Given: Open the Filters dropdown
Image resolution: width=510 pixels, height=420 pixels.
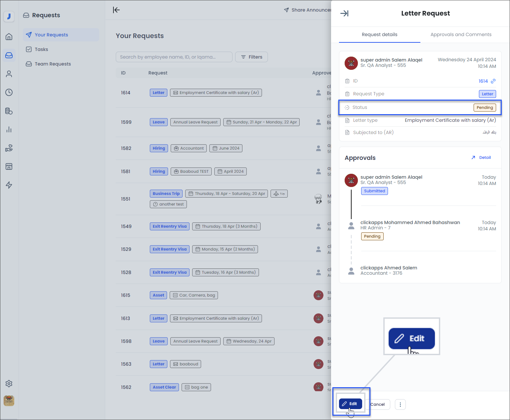Looking at the screenshot, I should click(251, 57).
